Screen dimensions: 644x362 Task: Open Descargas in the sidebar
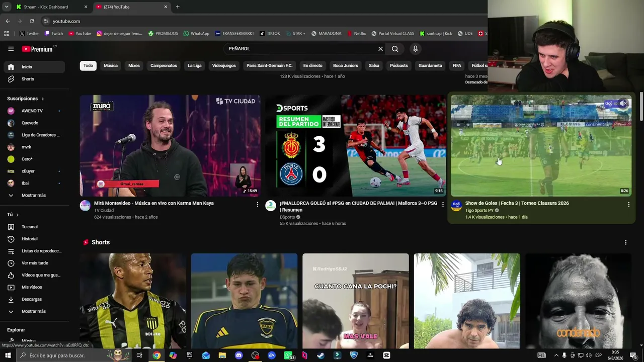click(34, 299)
